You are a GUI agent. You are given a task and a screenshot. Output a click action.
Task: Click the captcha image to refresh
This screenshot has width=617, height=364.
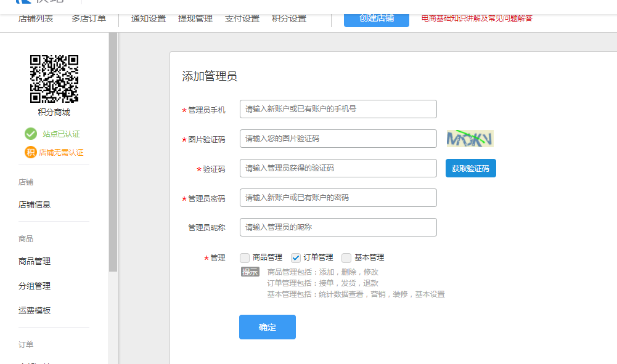470,139
